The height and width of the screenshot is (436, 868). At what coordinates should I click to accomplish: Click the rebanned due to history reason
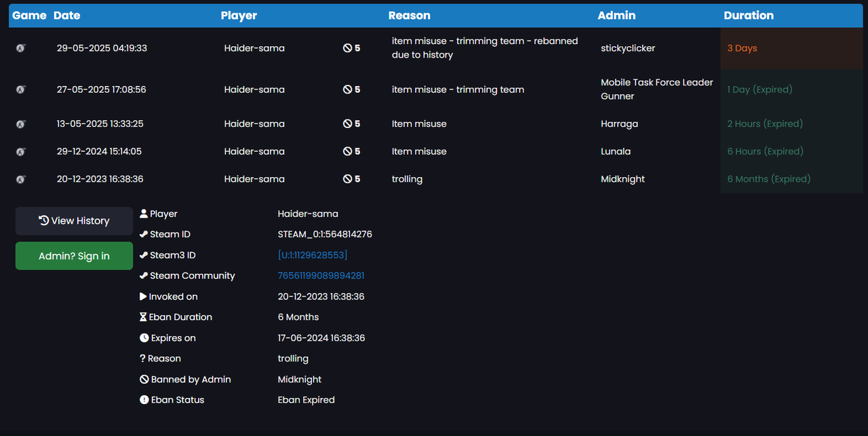point(485,48)
